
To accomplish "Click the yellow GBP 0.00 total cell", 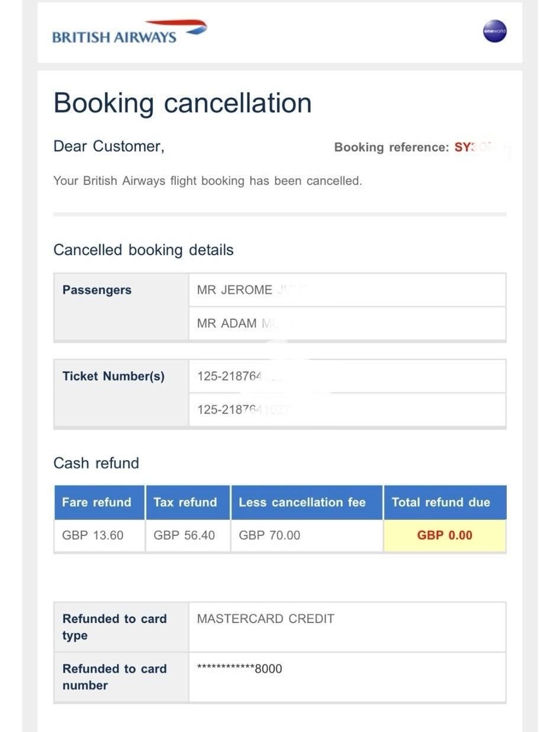I will (x=445, y=535).
